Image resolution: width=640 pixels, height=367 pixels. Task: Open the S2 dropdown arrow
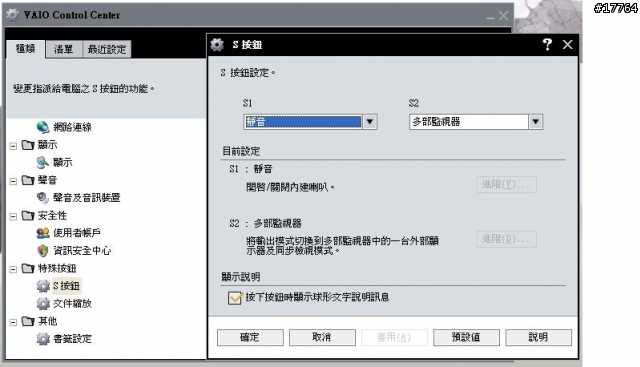coord(536,122)
